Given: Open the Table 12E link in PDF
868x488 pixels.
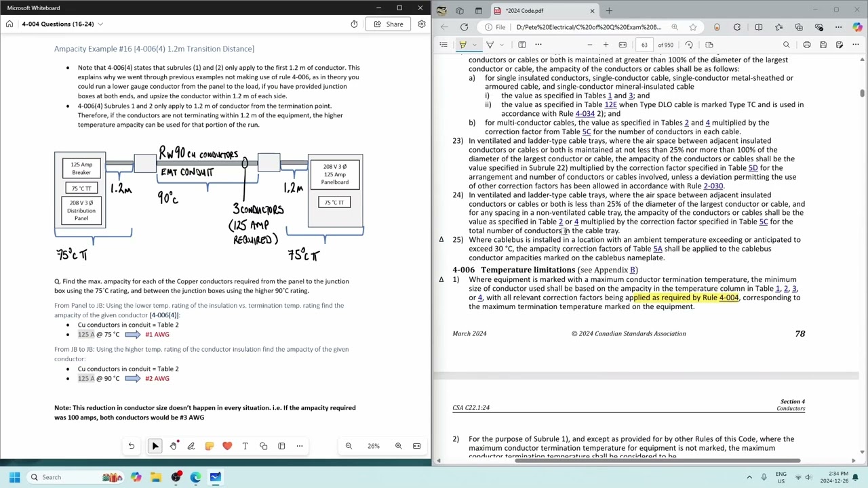Looking at the screenshot, I should (x=610, y=105).
